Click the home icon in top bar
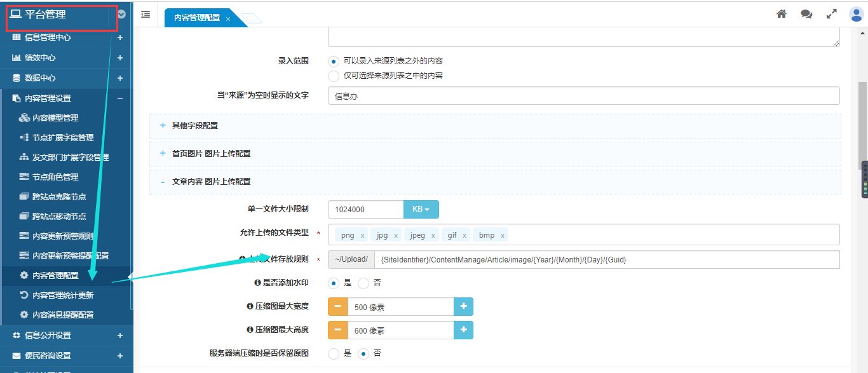868x373 pixels. [782, 14]
